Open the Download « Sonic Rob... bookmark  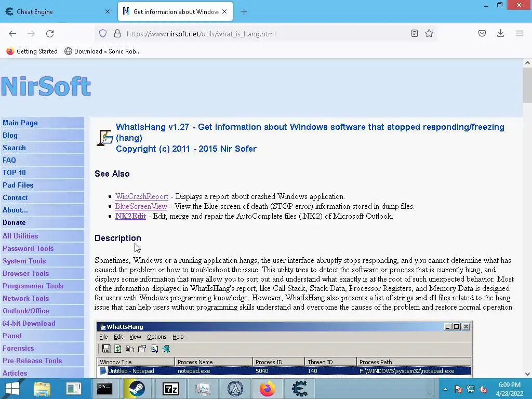(102, 51)
